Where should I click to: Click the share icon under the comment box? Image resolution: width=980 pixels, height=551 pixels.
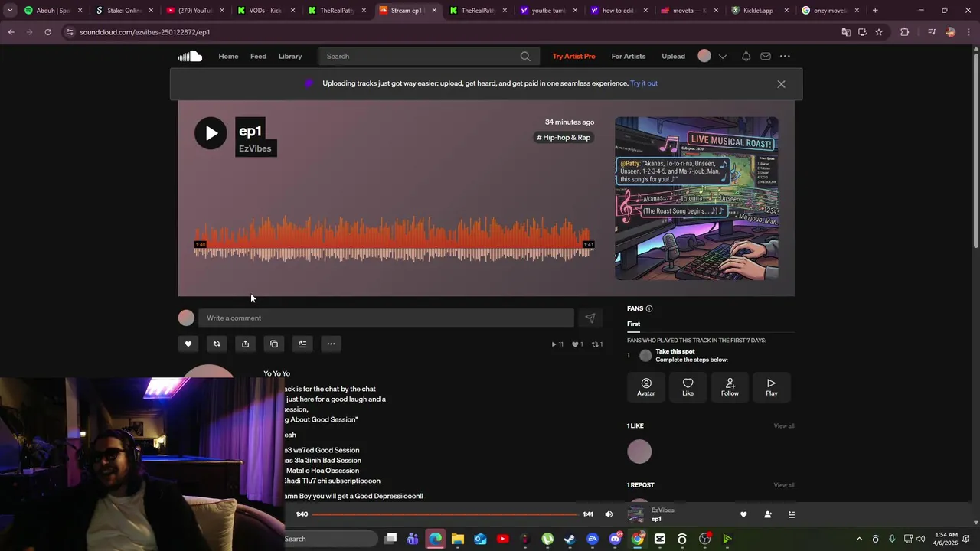[245, 344]
